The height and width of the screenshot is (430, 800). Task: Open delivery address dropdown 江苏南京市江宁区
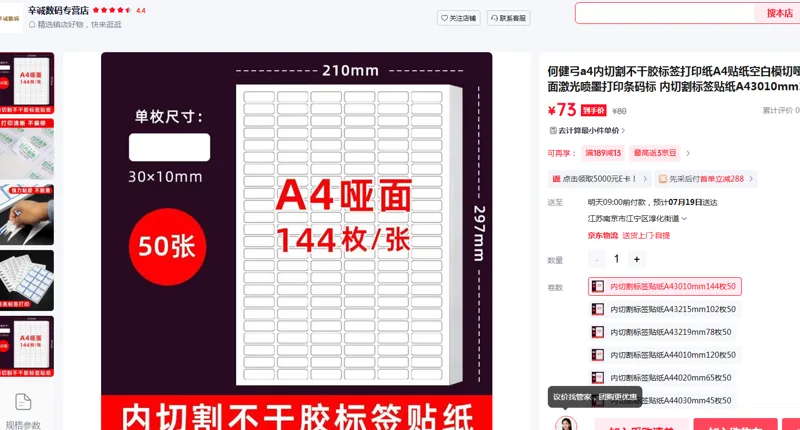637,219
